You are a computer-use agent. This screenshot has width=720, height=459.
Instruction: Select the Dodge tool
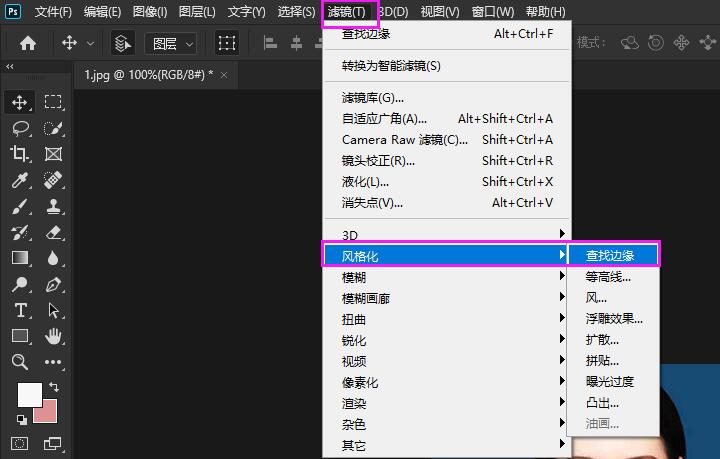tap(20, 284)
